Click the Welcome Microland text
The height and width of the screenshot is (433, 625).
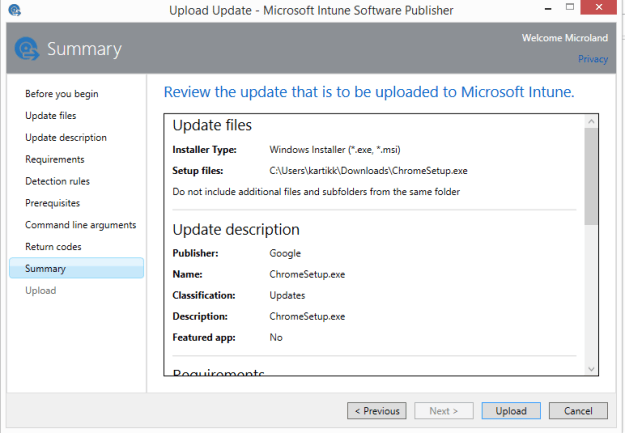(565, 38)
